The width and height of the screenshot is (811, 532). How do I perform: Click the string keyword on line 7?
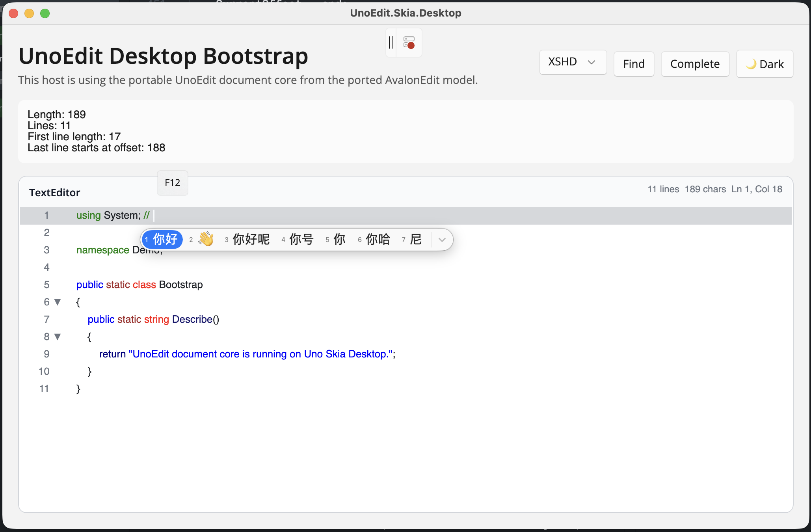point(156,320)
